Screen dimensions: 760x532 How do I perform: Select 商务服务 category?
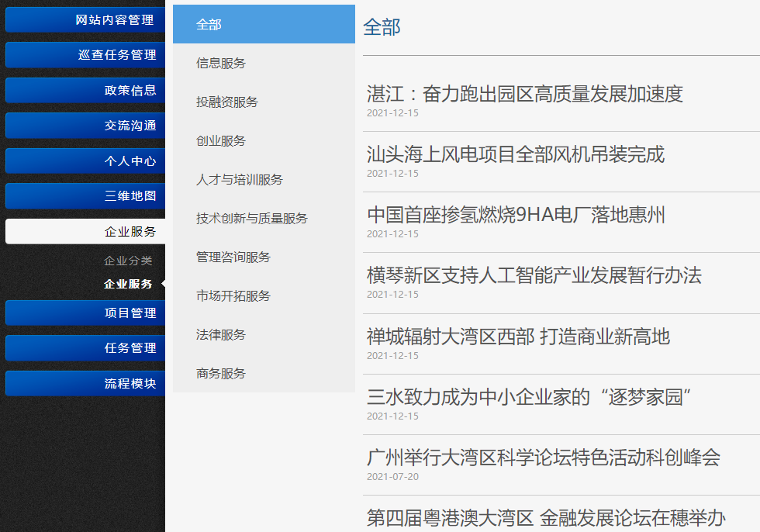[x=264, y=373]
